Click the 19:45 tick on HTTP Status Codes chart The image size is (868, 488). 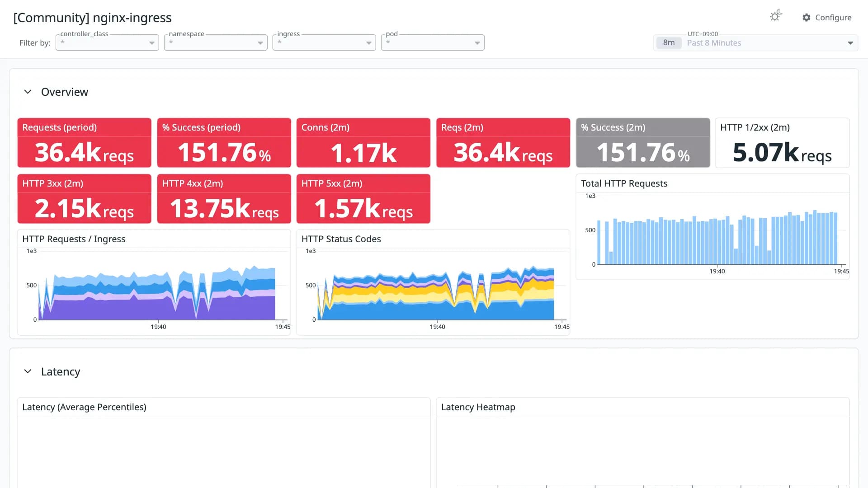562,327
